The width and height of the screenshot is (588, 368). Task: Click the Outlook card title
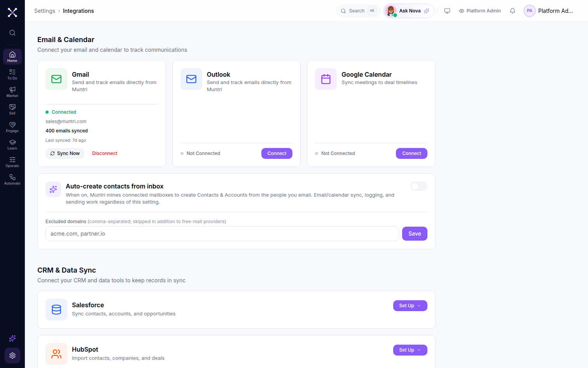click(219, 74)
